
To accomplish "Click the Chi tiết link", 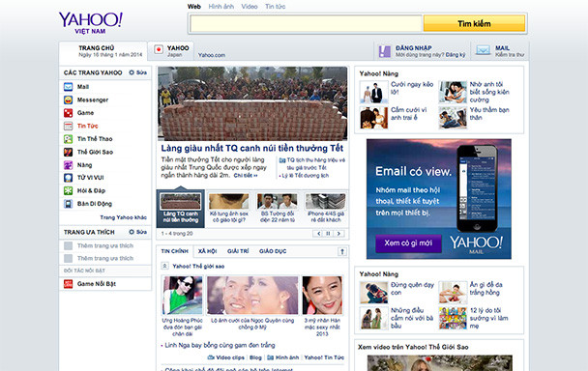I will click(x=246, y=176).
